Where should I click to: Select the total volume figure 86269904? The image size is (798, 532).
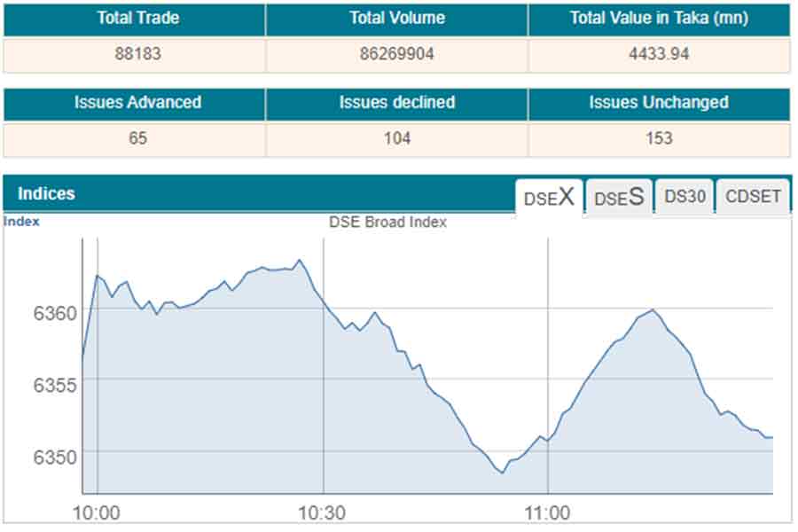point(396,54)
